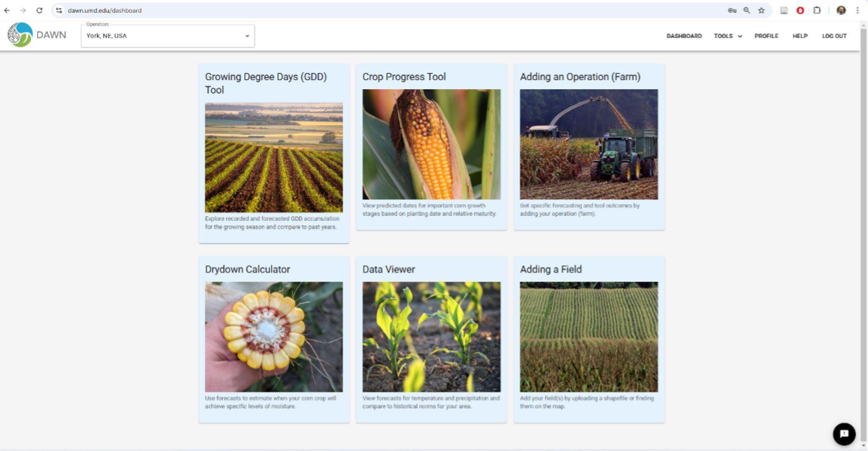Viewport: 868px width, 451px height.
Task: Open the Chrome three-dot menu
Action: 857,10
